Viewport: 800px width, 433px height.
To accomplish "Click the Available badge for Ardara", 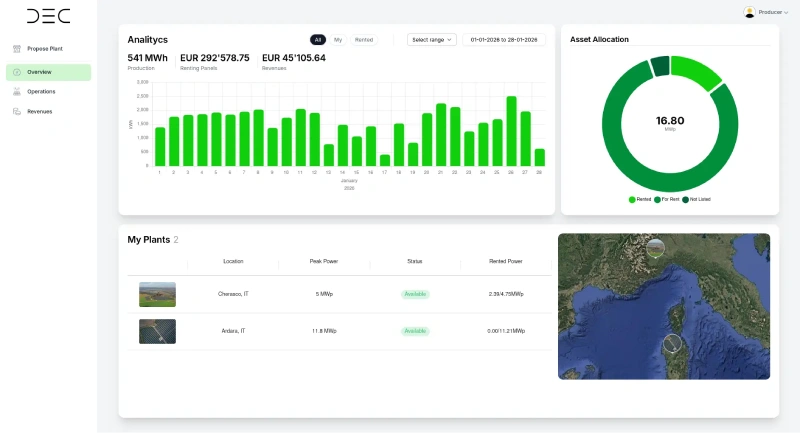I will [415, 331].
